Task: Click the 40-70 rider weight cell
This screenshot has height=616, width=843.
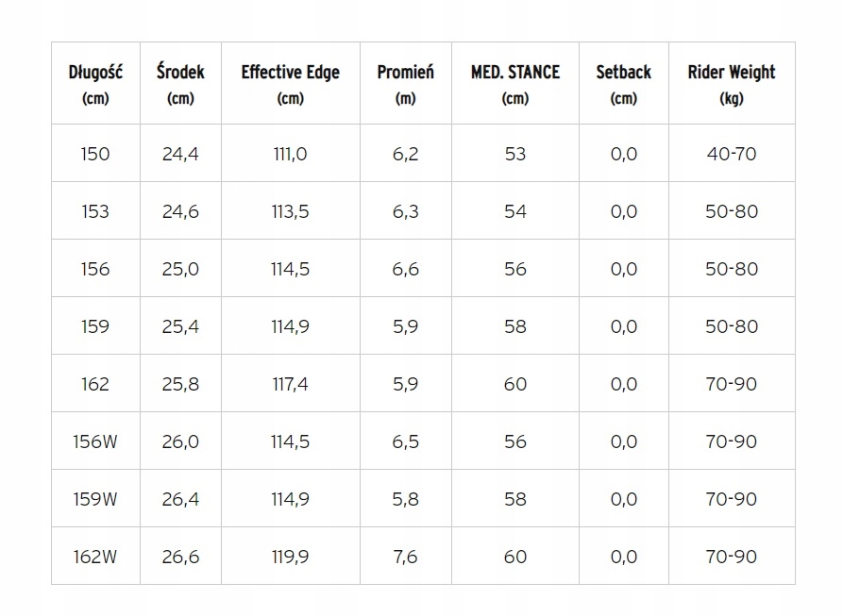Action: pyautogui.click(x=731, y=154)
